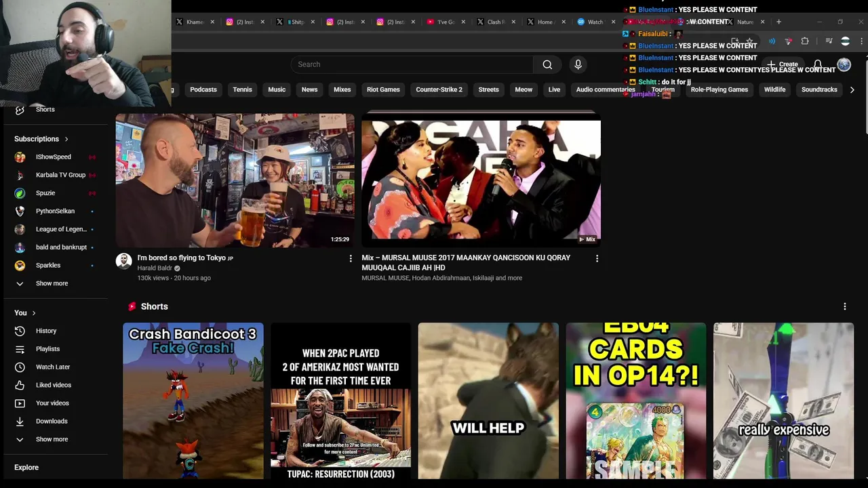Open Liked videos thumbs-up icon

20,385
